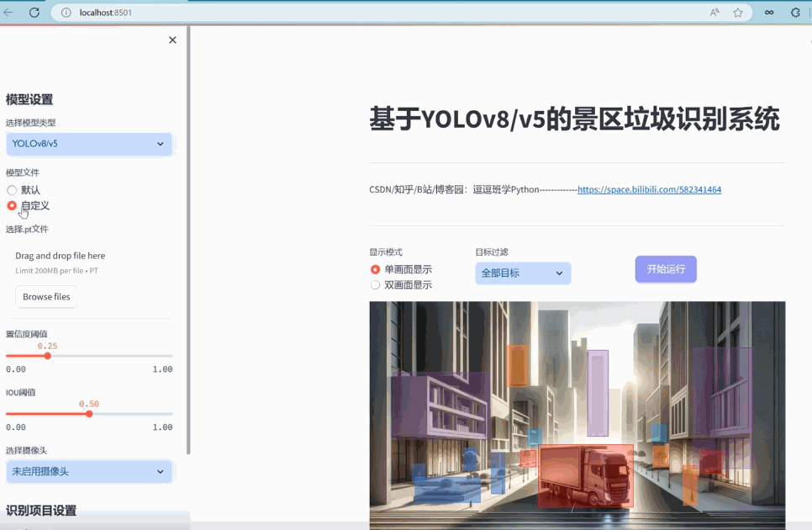This screenshot has width=812, height=530.
Task: Click the icon at the far top-right of the browser
Action: tap(796, 12)
